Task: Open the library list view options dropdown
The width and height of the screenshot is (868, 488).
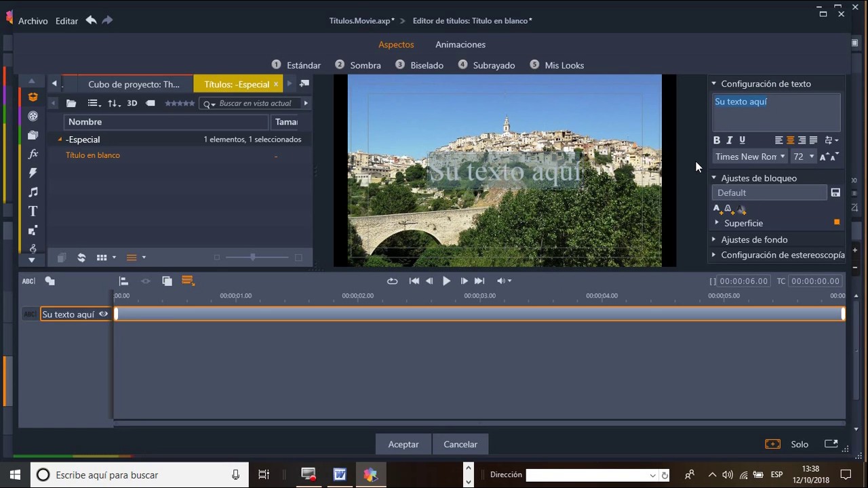Action: point(94,103)
